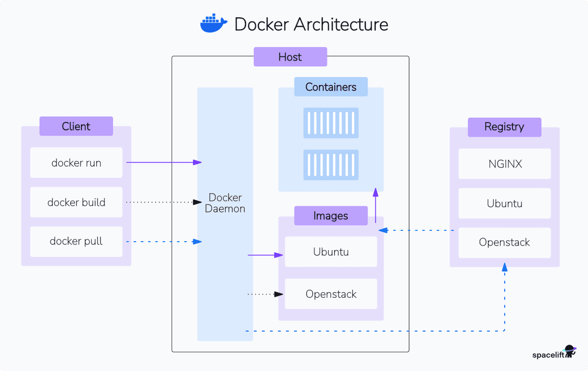The height and width of the screenshot is (371, 588).
Task: Click the docker run command
Action: 76,163
